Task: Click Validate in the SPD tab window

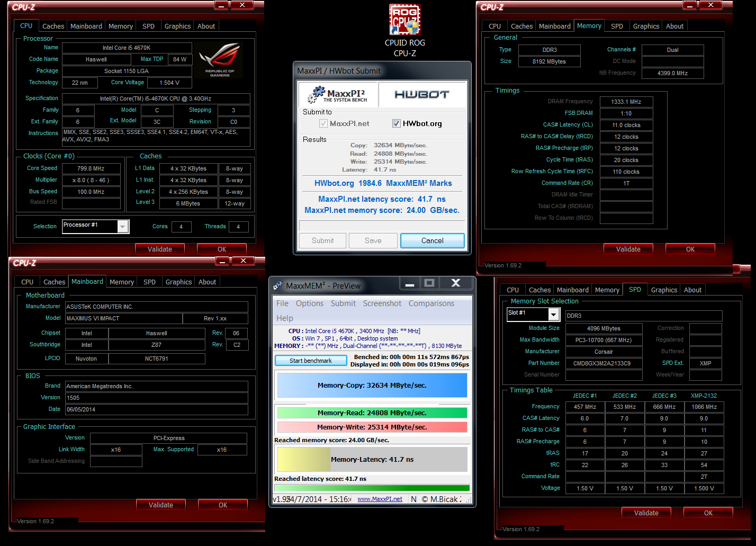Action: [646, 513]
